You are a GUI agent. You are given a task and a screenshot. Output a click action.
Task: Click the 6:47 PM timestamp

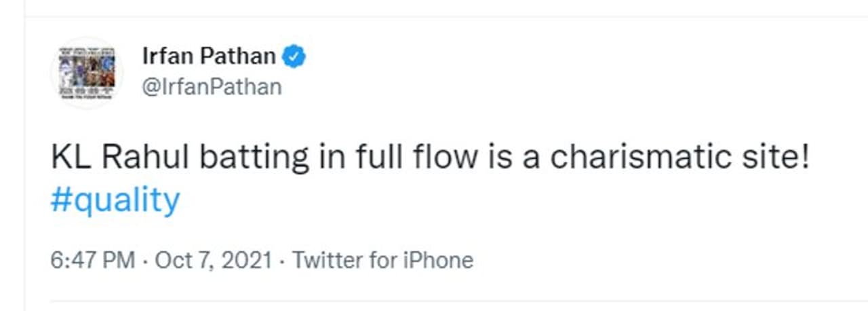[93, 260]
